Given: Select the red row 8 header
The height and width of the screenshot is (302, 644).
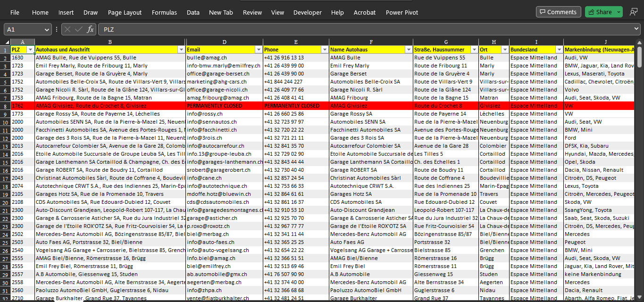Looking at the screenshot, I should point(5,106).
